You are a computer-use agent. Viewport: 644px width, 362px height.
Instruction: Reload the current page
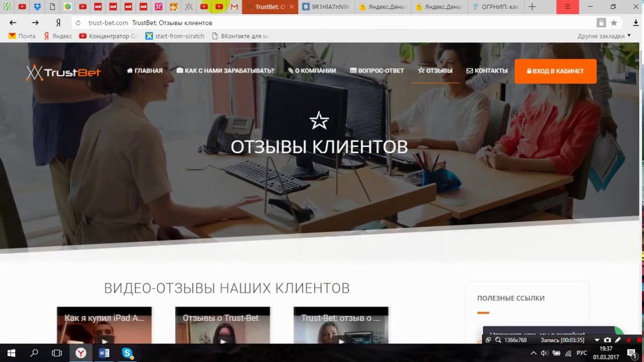78,23
